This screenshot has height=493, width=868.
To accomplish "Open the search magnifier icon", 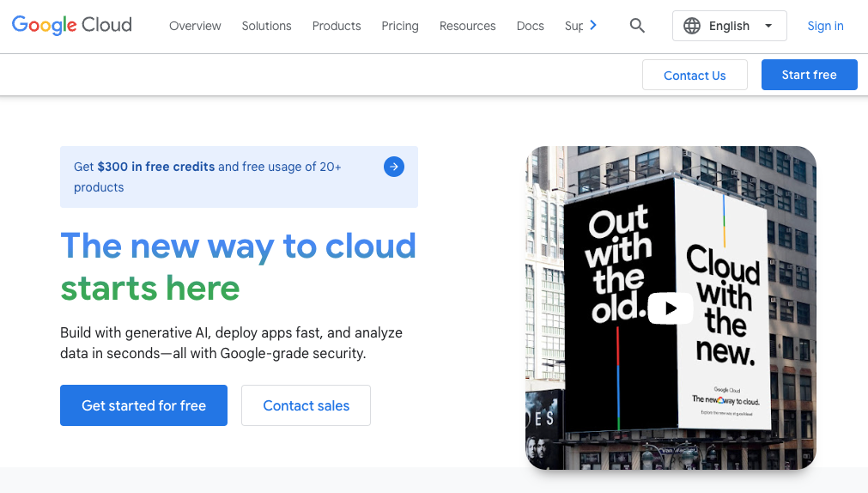I will click(637, 26).
